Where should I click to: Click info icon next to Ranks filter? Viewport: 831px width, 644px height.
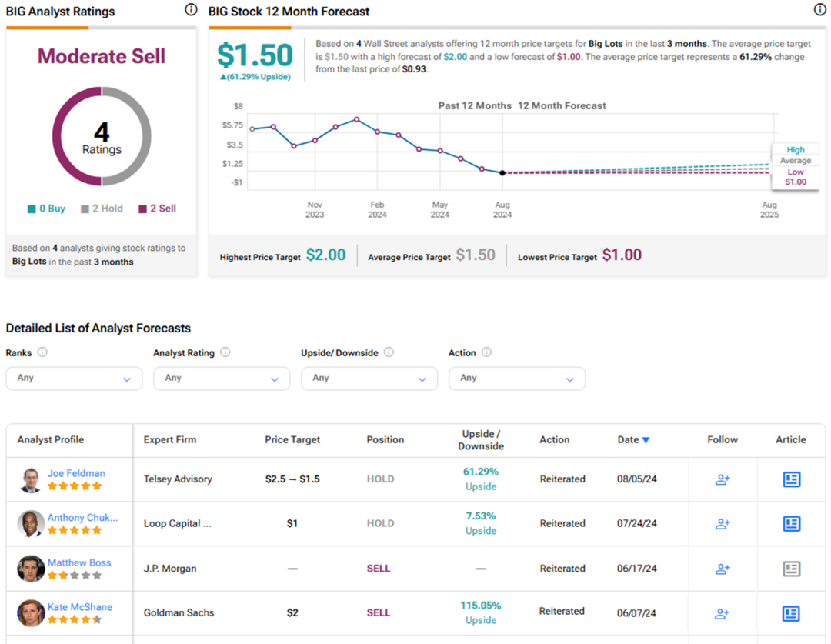42,352
